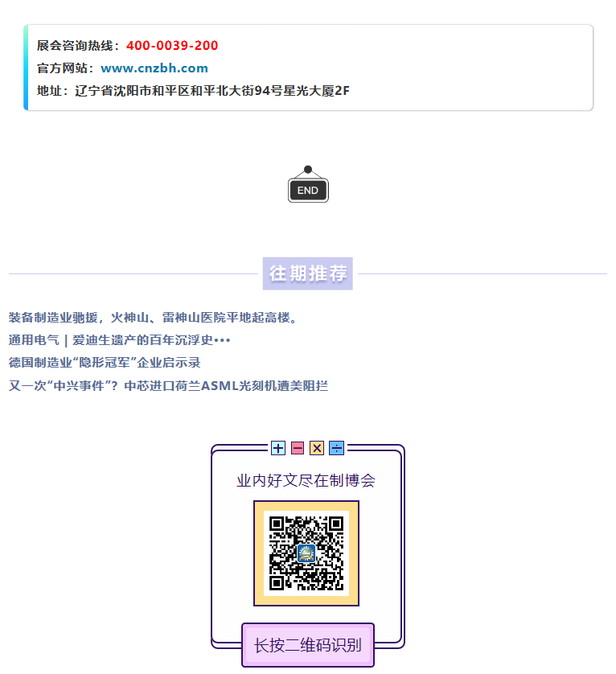Click the 业内好文尽在制博会 caption
This screenshot has width=616, height=674.
tap(306, 481)
